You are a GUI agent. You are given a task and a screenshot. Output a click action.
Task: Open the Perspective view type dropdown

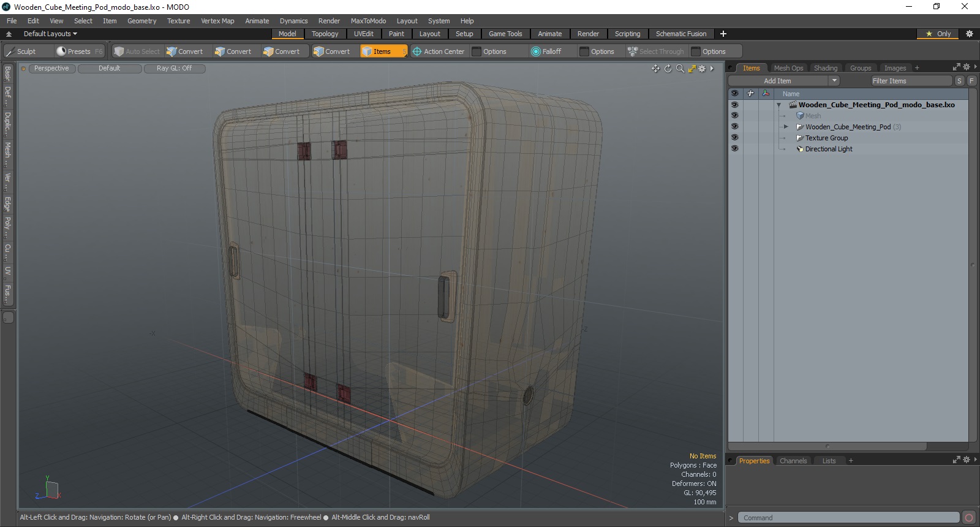[x=52, y=69]
